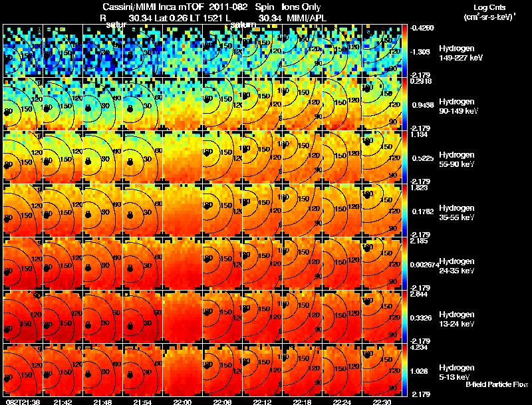The width and height of the screenshot is (532, 405).
Task: Click the '1.823' color scale value
Action: pos(420,188)
